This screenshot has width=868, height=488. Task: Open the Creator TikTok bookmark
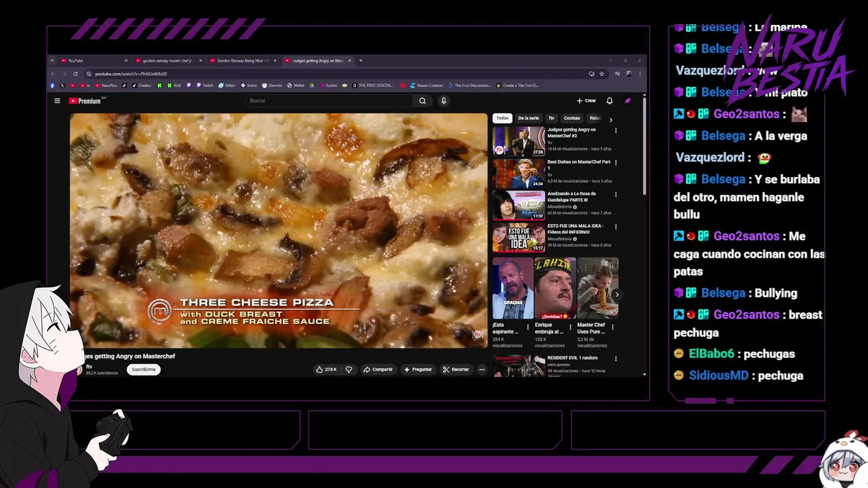[x=141, y=85]
